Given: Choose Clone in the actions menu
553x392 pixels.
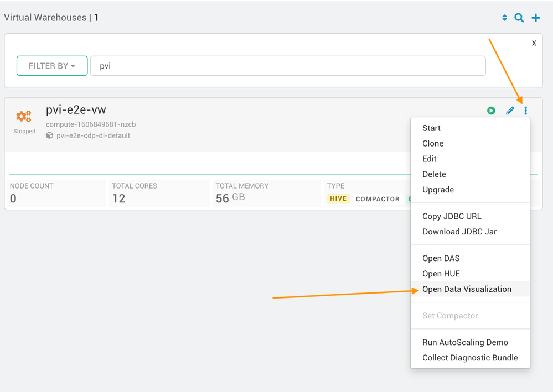Looking at the screenshot, I should pyautogui.click(x=433, y=144).
